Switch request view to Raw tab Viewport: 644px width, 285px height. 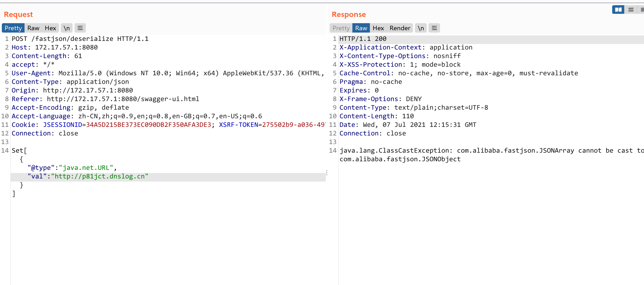pyautogui.click(x=33, y=28)
